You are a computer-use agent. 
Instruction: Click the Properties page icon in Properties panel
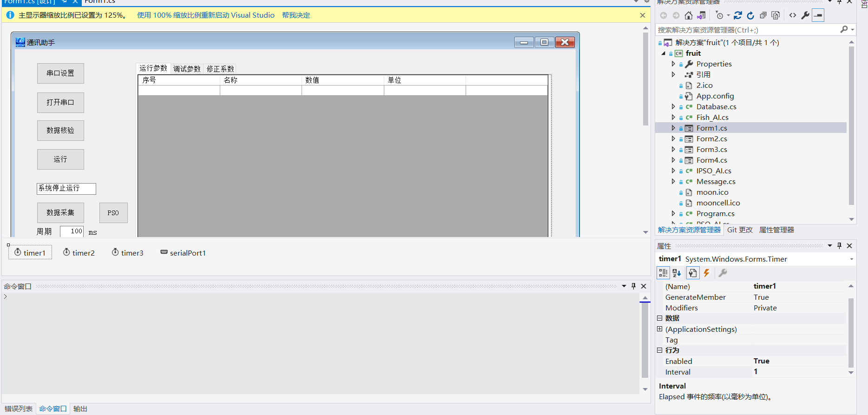coord(693,273)
